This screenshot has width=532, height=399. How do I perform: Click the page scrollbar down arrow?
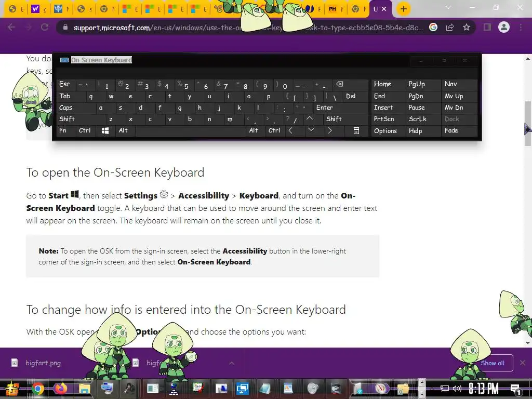coord(528,343)
